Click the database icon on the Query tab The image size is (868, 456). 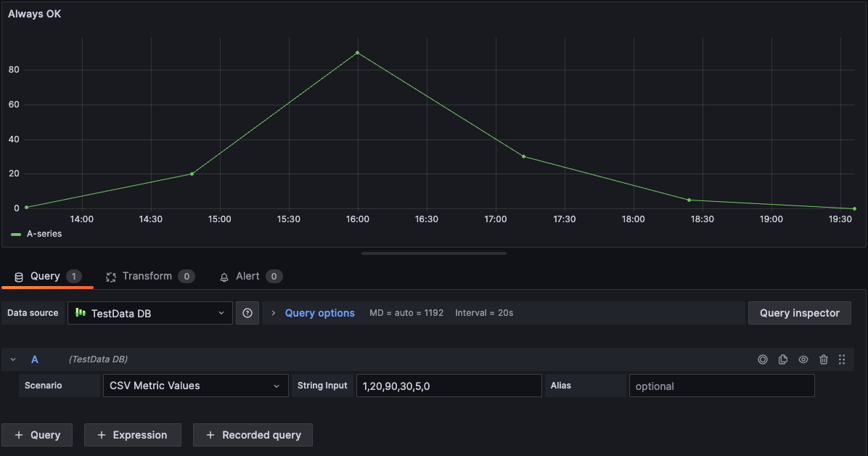point(18,276)
